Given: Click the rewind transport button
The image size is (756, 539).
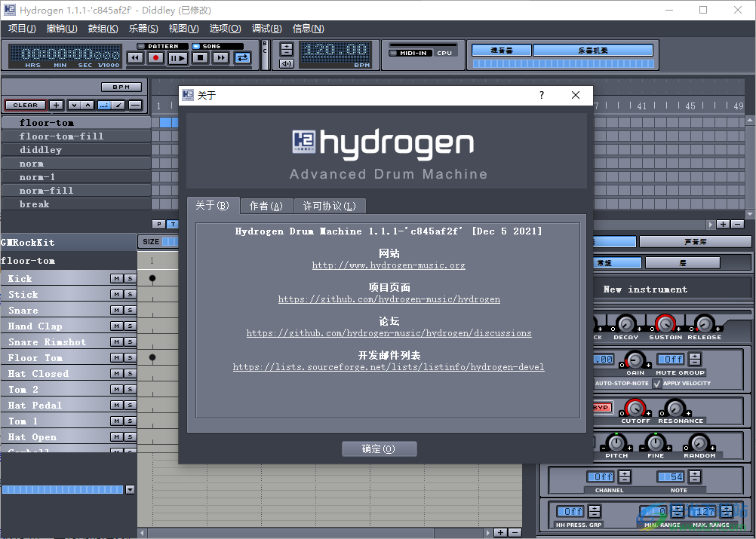Looking at the screenshot, I should pyautogui.click(x=135, y=58).
